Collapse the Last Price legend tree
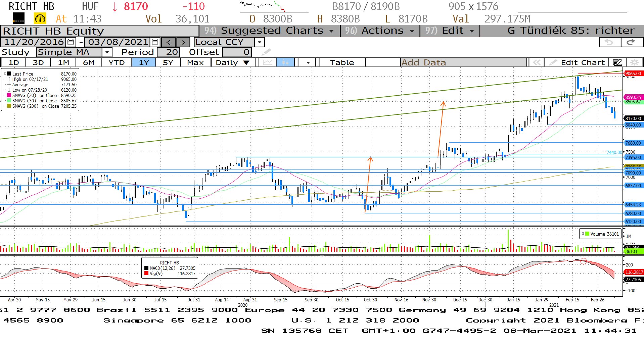The width and height of the screenshot is (644, 344). (x=5, y=74)
